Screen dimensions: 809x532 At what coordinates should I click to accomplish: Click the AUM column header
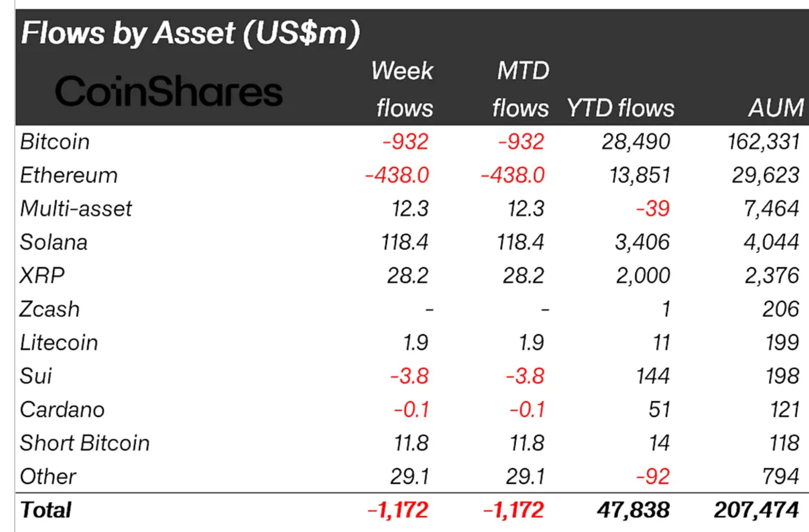tap(776, 108)
